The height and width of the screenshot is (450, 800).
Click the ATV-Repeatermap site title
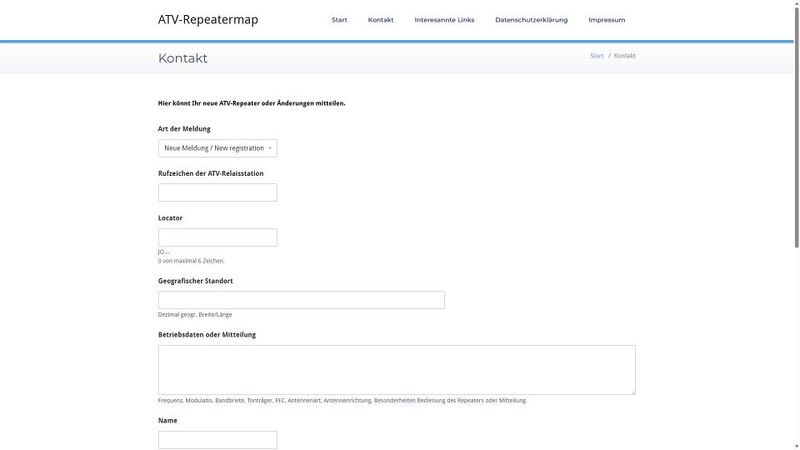[x=208, y=20]
